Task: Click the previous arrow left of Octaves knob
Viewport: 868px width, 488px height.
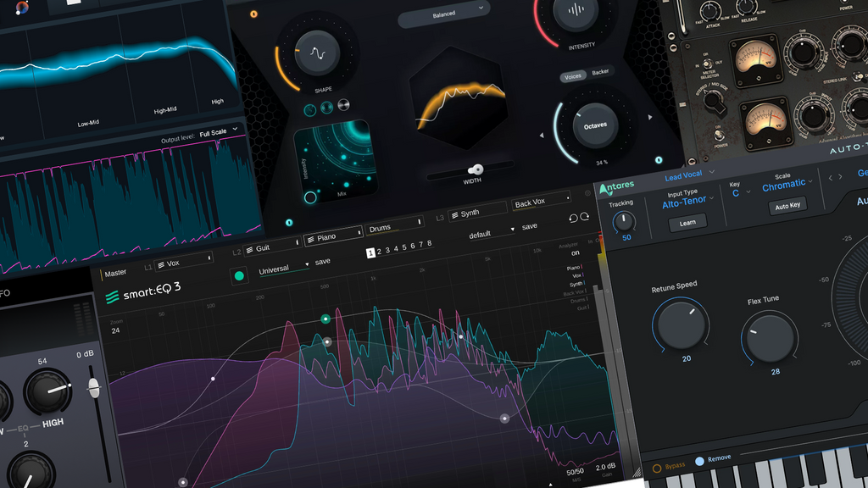Action: point(542,135)
